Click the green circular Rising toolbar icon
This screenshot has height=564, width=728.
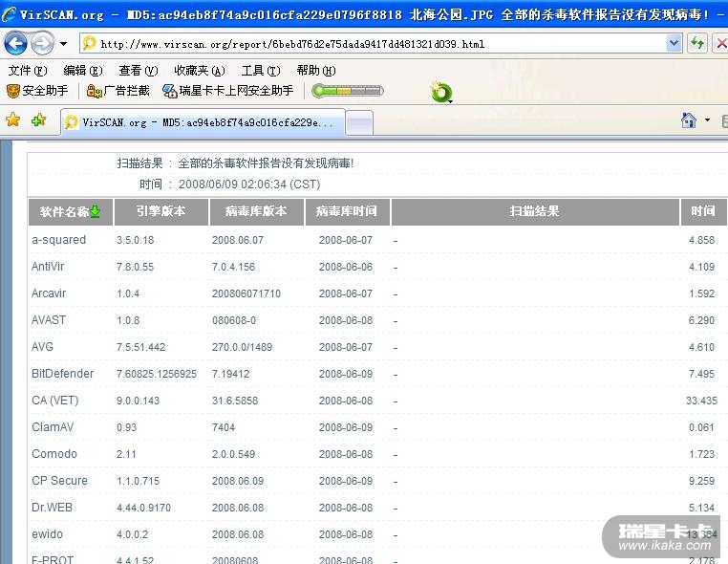(x=440, y=92)
